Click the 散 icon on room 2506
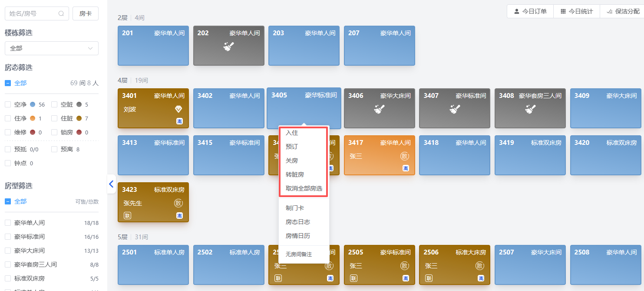 tap(480, 266)
